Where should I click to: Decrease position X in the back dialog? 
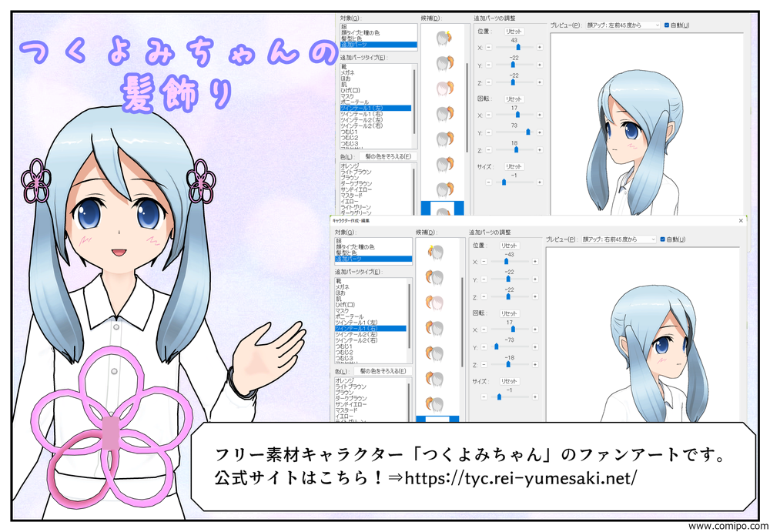[x=489, y=48]
